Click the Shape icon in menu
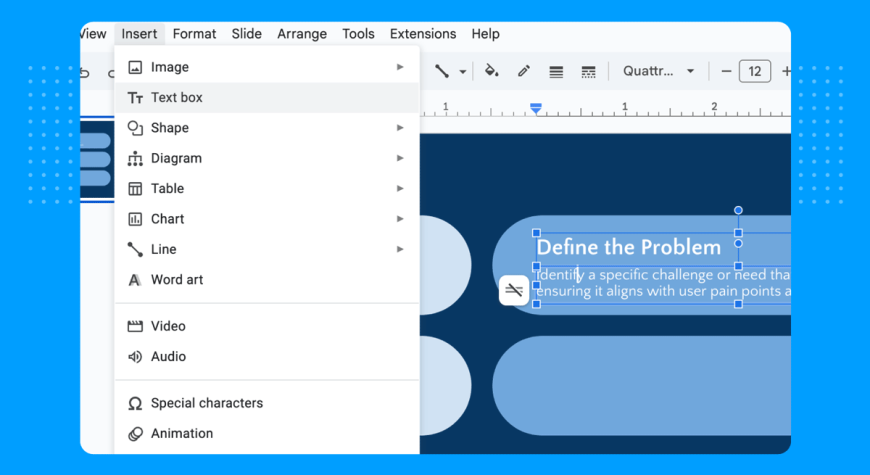Screen dimensions: 870x475 coord(135,128)
